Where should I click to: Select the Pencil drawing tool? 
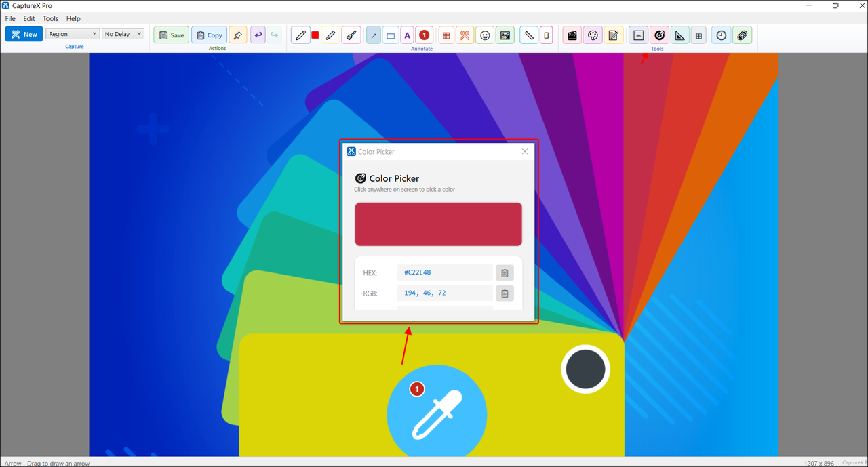[300, 35]
